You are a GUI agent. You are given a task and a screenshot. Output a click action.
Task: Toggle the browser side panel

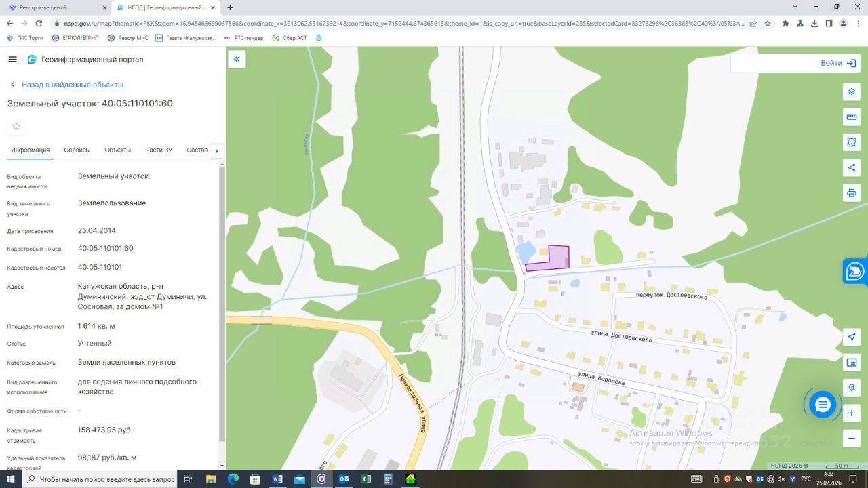829,23
